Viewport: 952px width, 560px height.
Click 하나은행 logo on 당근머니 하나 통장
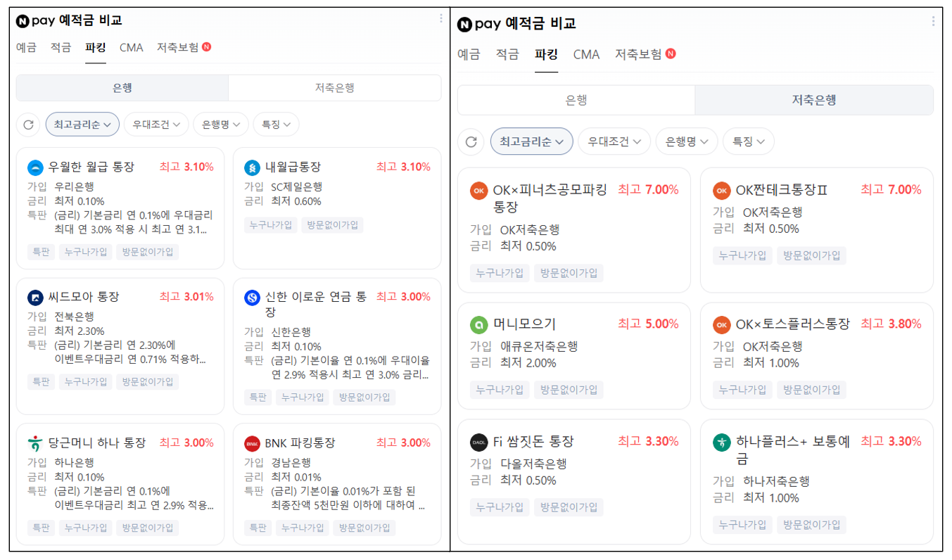(x=35, y=443)
